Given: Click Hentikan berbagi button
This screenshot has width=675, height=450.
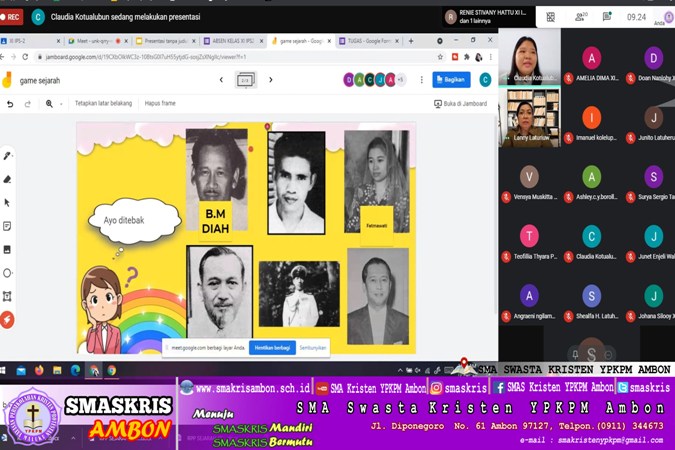Looking at the screenshot, I should 272,348.
